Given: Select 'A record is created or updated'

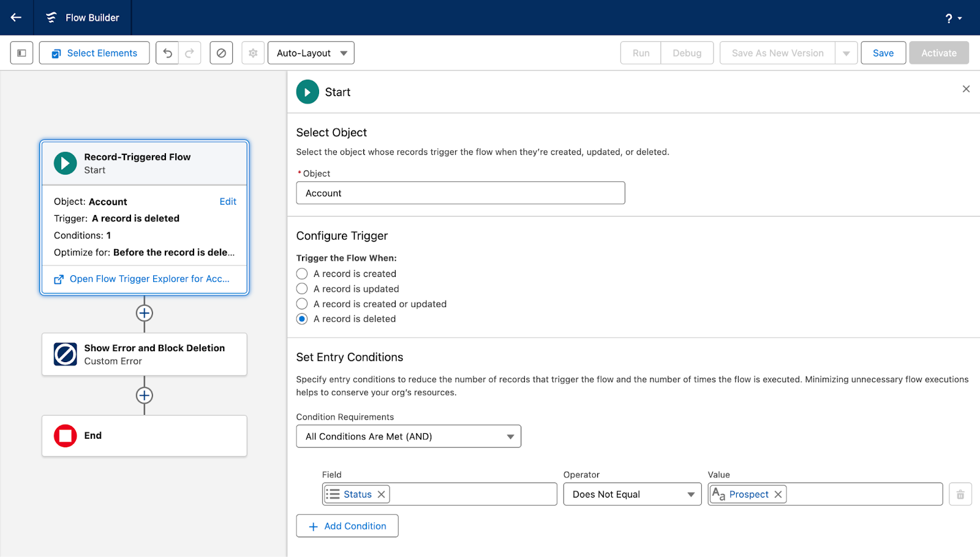Looking at the screenshot, I should tap(302, 304).
